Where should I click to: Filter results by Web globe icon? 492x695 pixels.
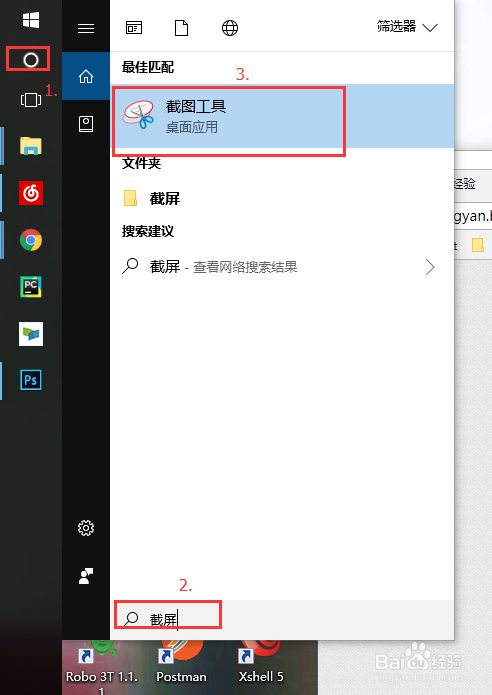pos(230,28)
